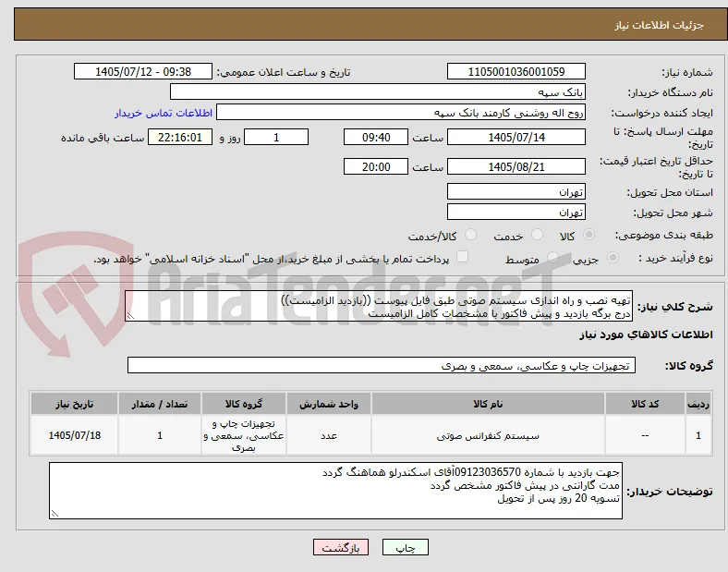Click the resize handle of description box
This screenshot has width=728, height=572.
point(130,316)
